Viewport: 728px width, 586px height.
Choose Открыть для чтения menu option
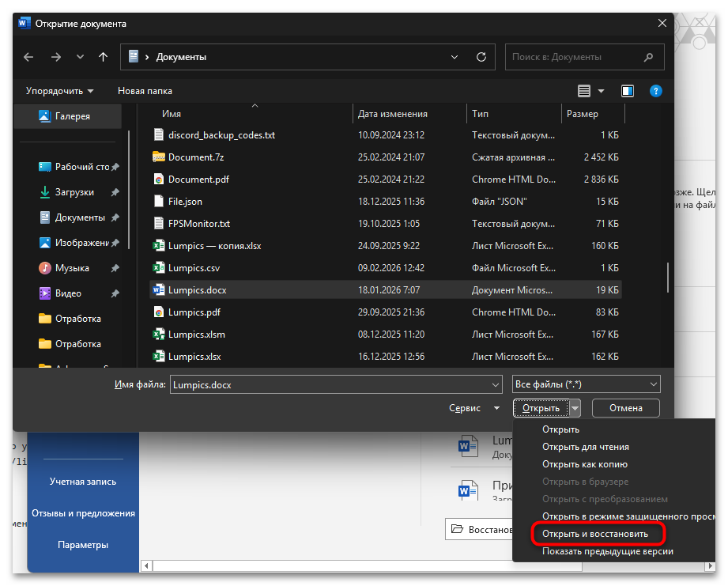(585, 447)
